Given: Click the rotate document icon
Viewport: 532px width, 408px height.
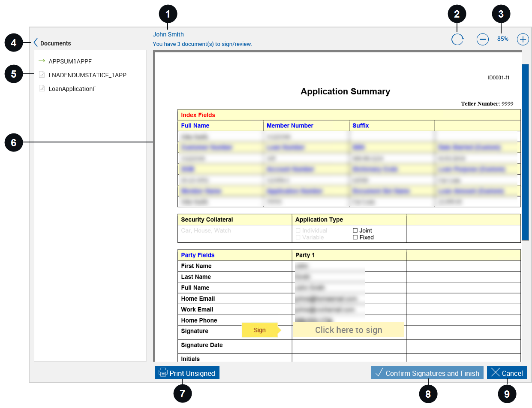Looking at the screenshot, I should tap(457, 39).
